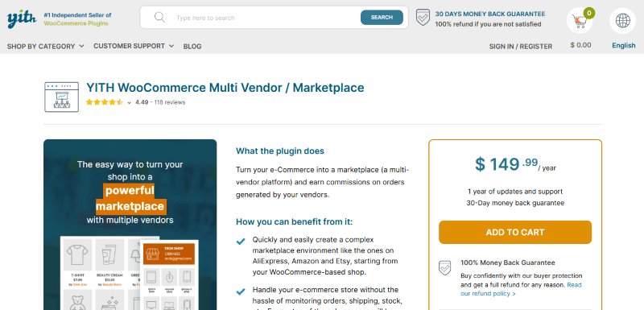Screen dimensions: 644x310
Task: Click the 118 reviews link
Action: [x=170, y=102]
